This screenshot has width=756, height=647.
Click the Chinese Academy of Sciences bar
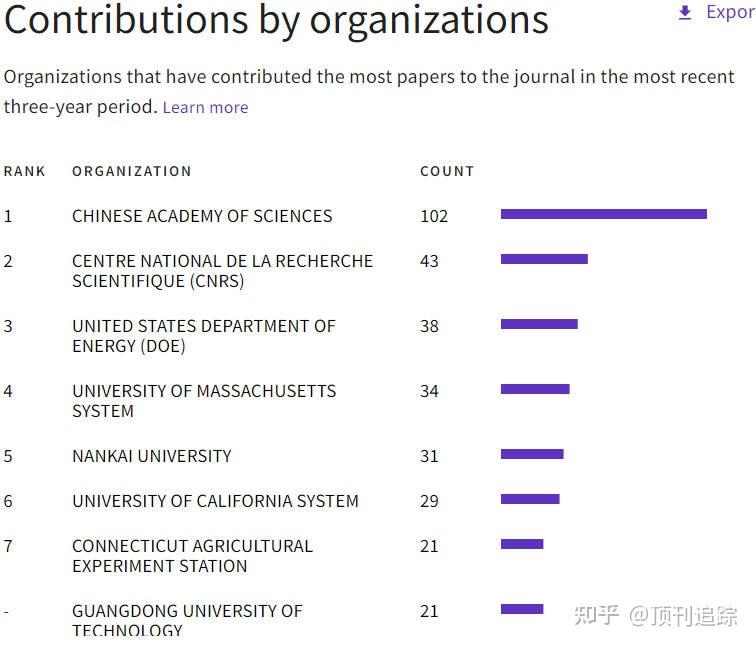tap(603, 214)
